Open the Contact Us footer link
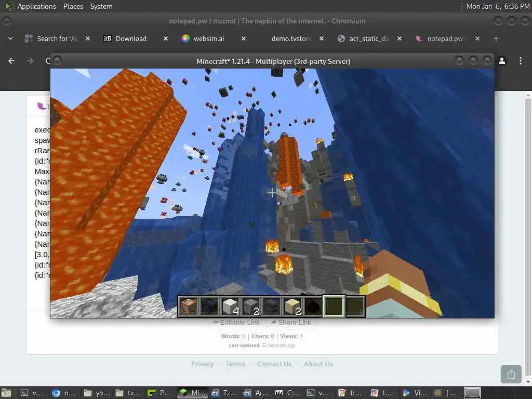The width and height of the screenshot is (532, 399). click(x=274, y=364)
